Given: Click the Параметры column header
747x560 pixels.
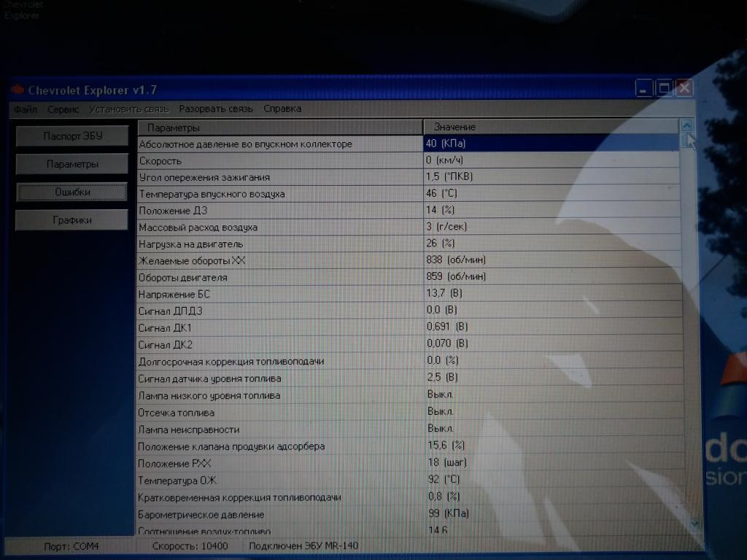Looking at the screenshot, I should point(279,128).
